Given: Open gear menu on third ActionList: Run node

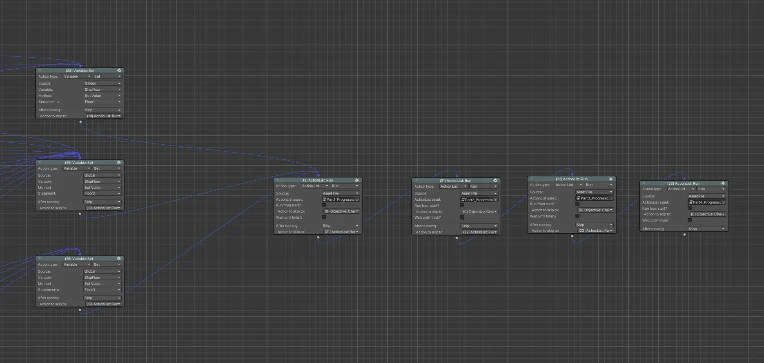Looking at the screenshot, I should (611, 179).
